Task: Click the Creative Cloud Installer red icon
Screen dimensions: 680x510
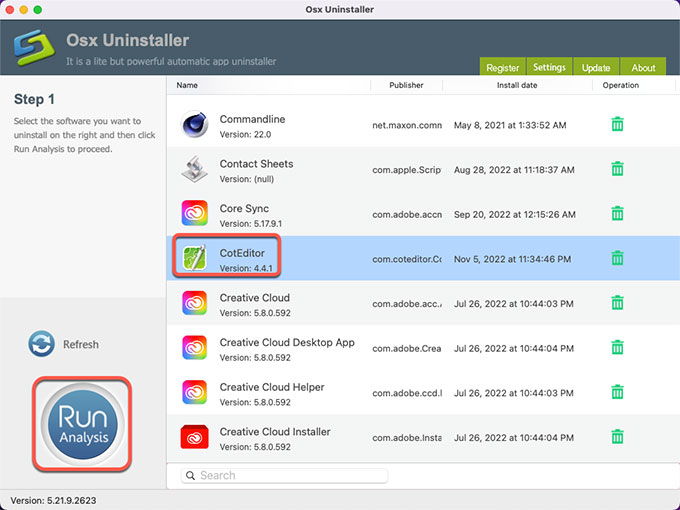Action: click(x=194, y=437)
